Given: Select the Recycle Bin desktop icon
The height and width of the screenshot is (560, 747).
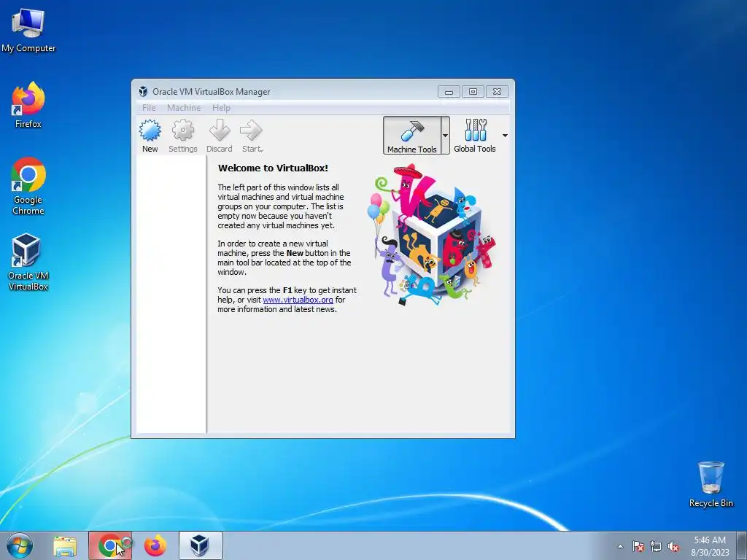Looking at the screenshot, I should (x=711, y=484).
